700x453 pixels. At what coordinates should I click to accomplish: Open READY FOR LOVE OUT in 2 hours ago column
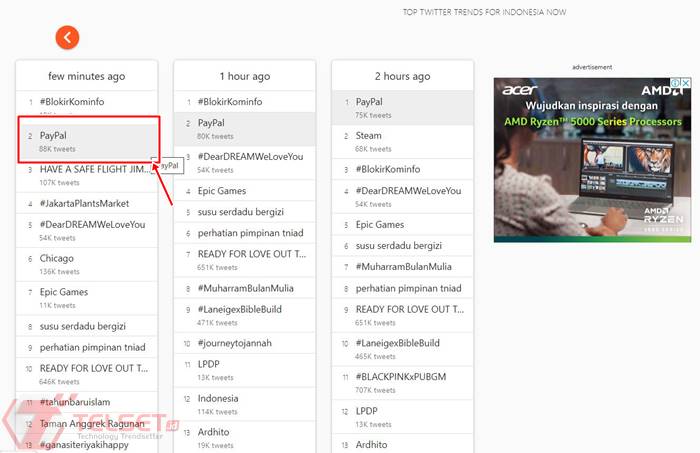[403, 316]
